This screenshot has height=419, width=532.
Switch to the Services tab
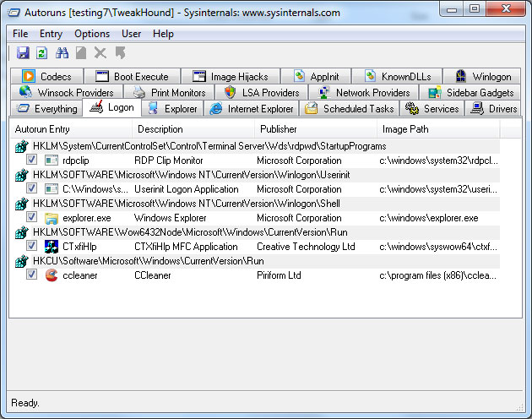(x=432, y=108)
